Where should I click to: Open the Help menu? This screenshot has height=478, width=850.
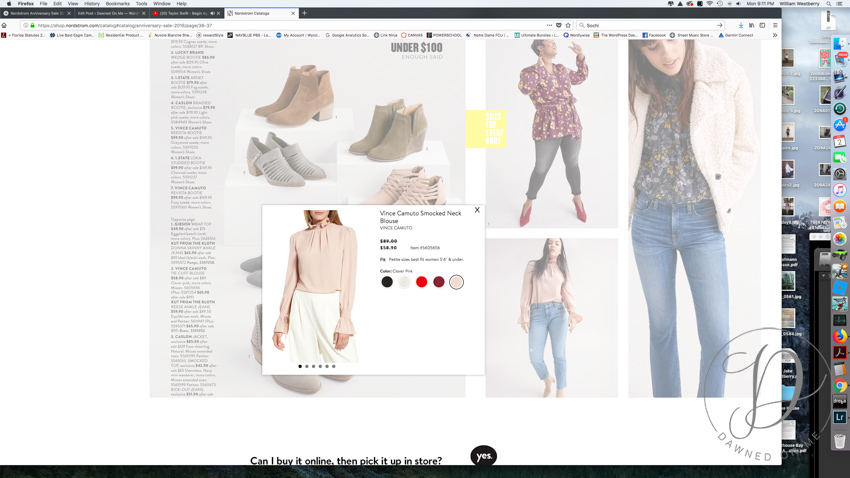click(x=182, y=3)
